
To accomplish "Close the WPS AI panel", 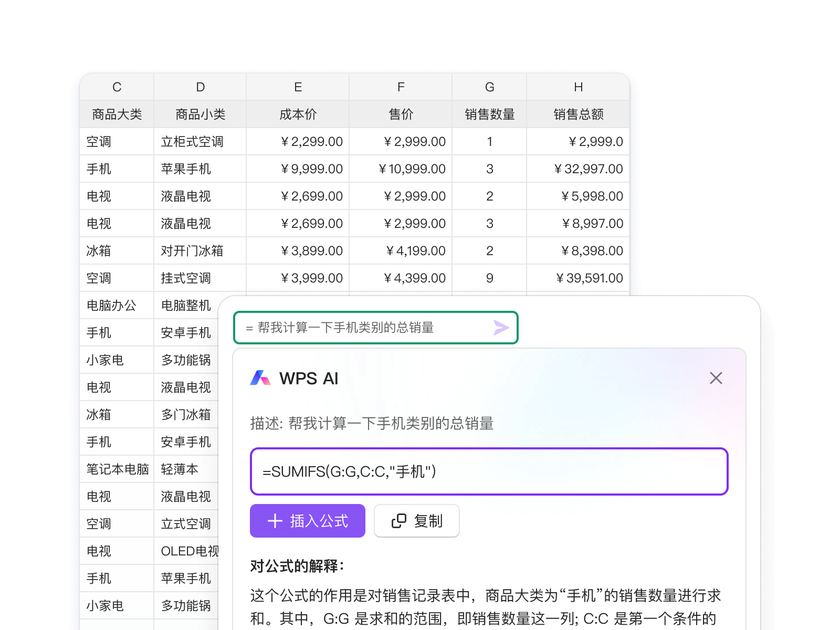I will click(x=716, y=378).
